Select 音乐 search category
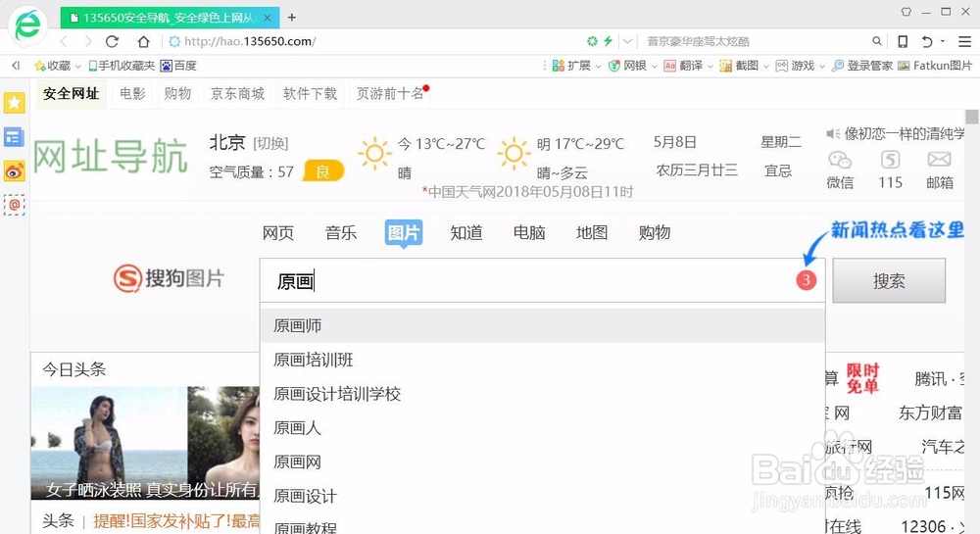 [341, 233]
